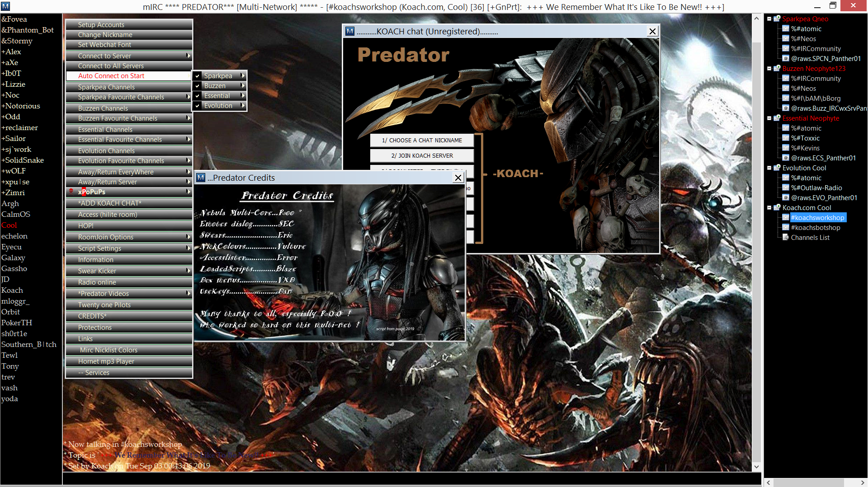
Task: Close the Predator Credits window
Action: tap(458, 178)
